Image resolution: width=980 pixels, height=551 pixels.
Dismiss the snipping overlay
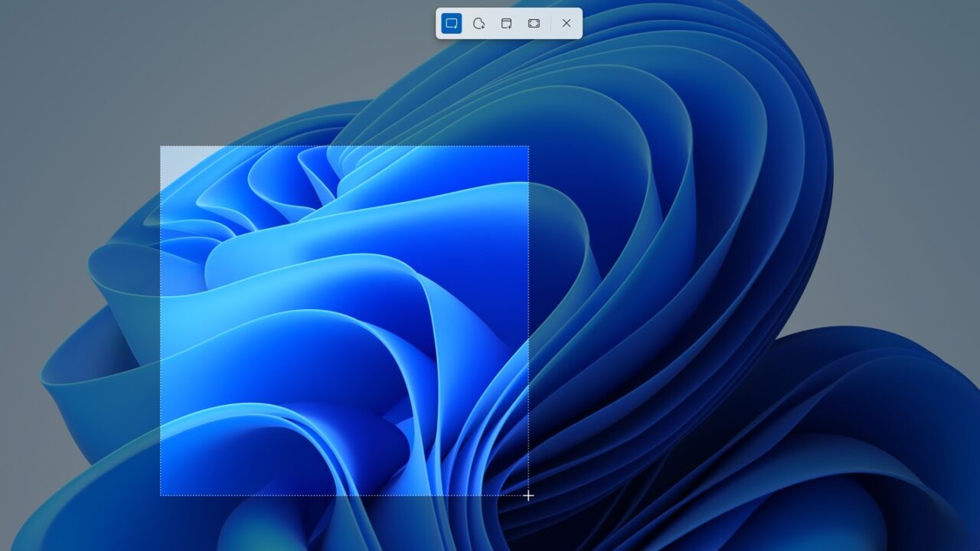[x=566, y=24]
